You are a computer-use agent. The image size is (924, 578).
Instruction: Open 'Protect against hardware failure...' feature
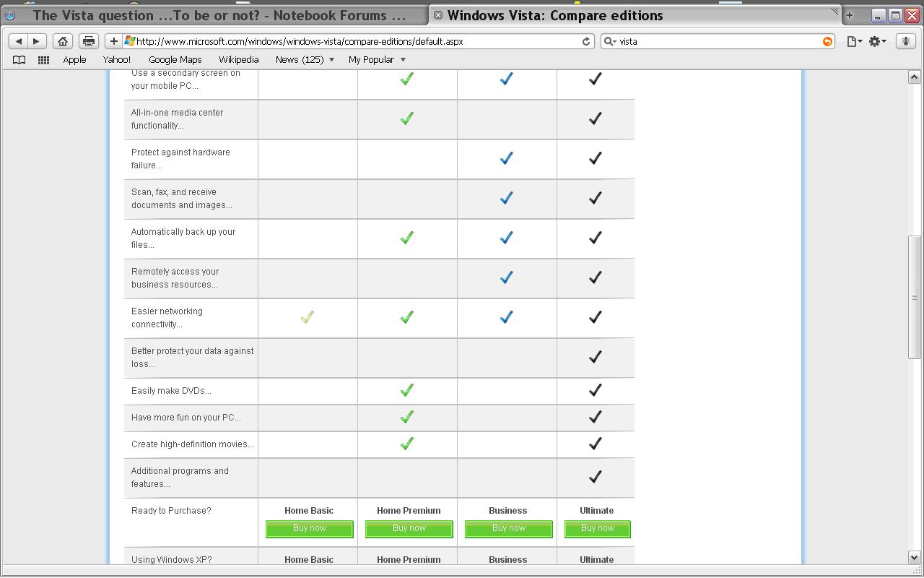[180, 159]
